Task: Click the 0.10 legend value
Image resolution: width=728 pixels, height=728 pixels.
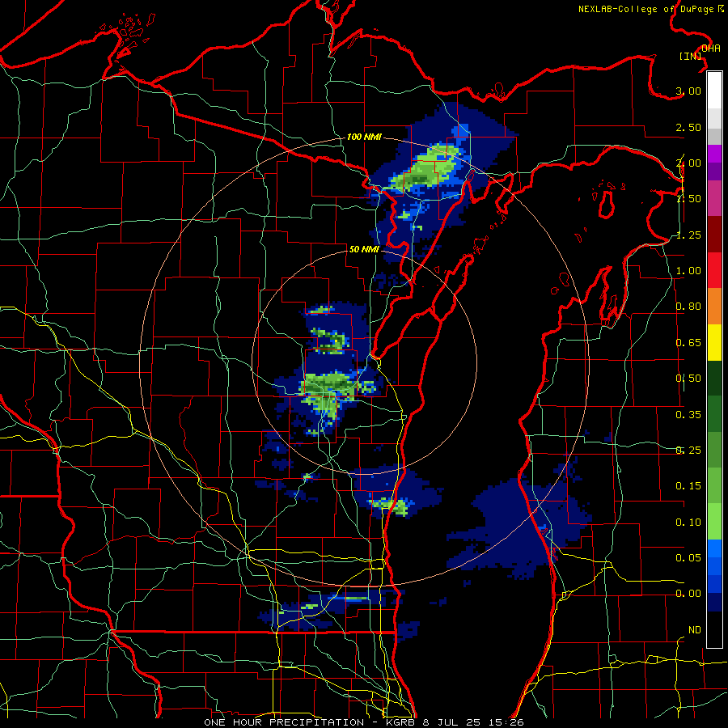Action: coord(688,523)
